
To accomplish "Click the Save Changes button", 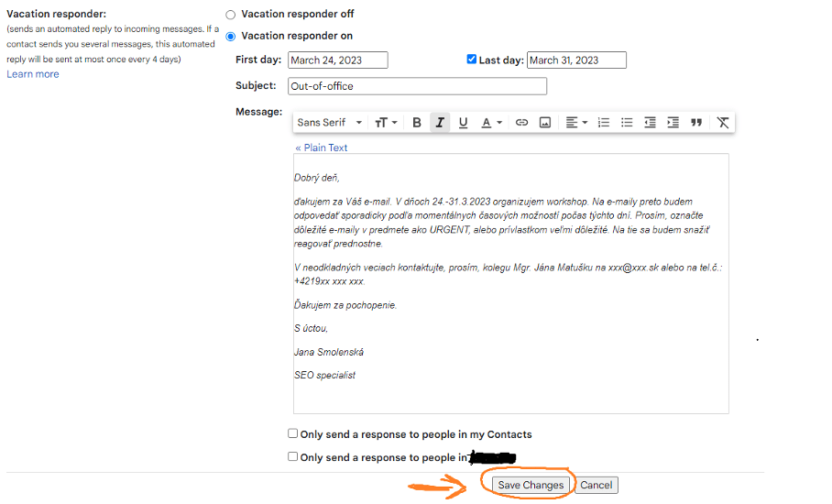I will coord(531,485).
